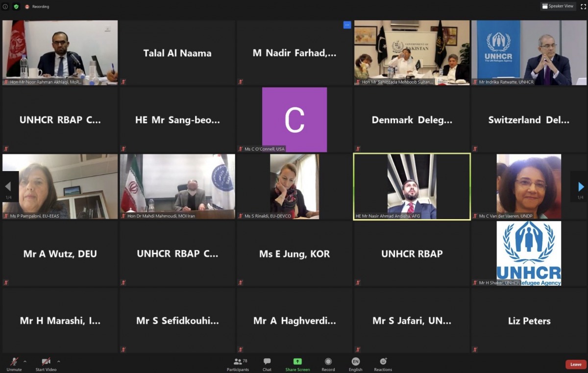Select the HE Mr Nasir Ahmad Andisha video tile
588x373 pixels.
click(x=412, y=187)
